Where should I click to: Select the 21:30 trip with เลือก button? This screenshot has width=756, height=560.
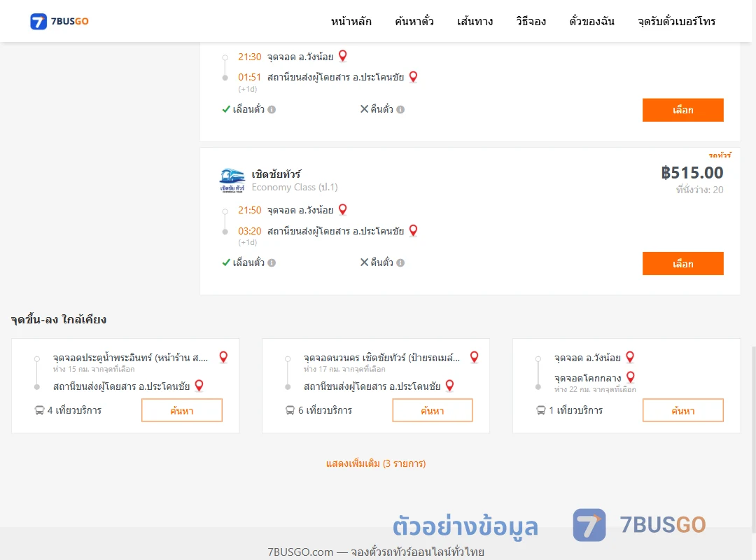pos(682,110)
